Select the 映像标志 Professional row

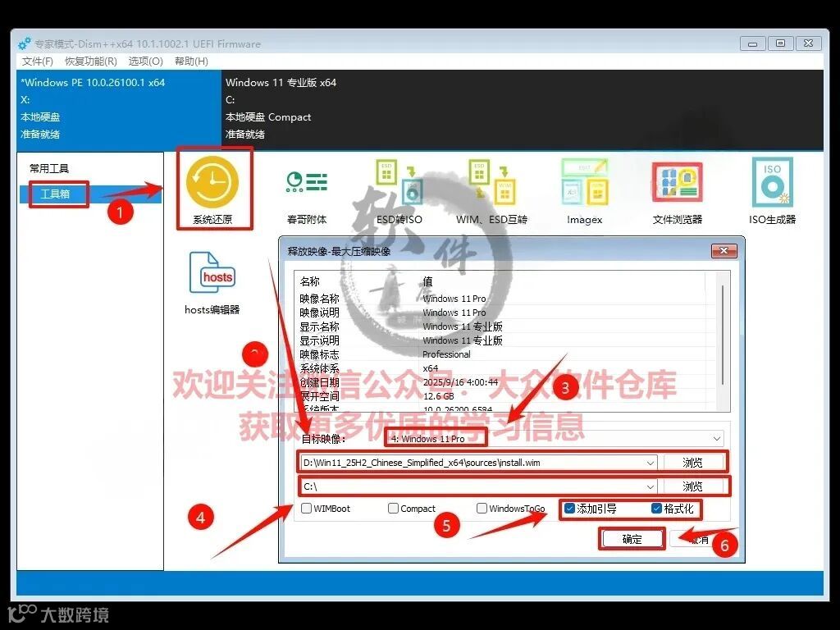(506, 354)
